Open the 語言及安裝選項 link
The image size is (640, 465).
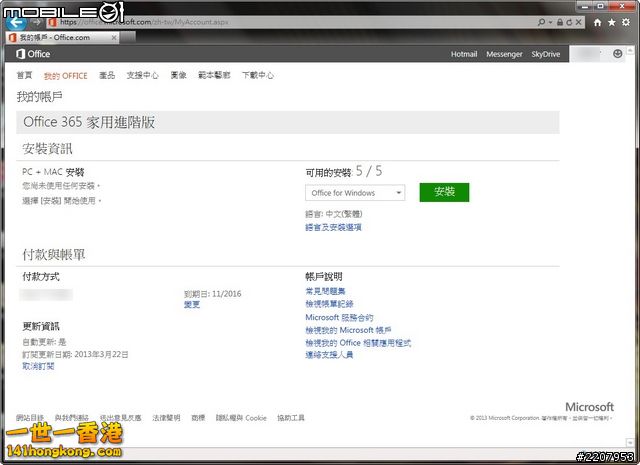(333, 228)
